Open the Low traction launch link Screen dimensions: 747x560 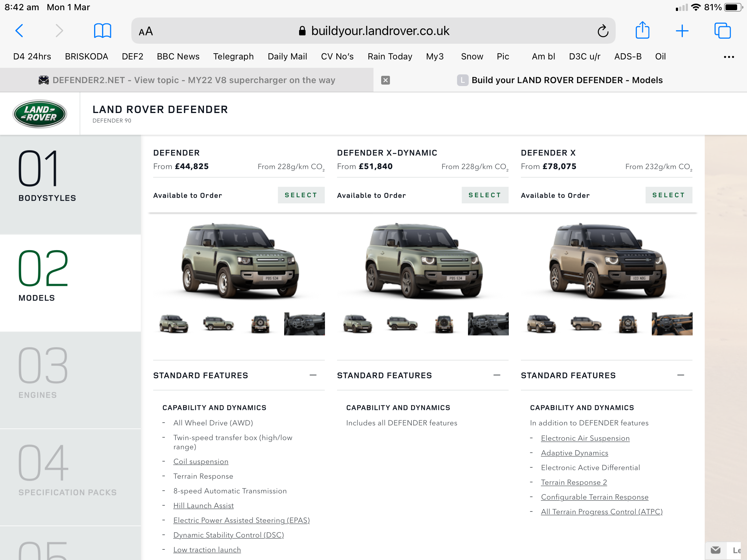(x=207, y=550)
